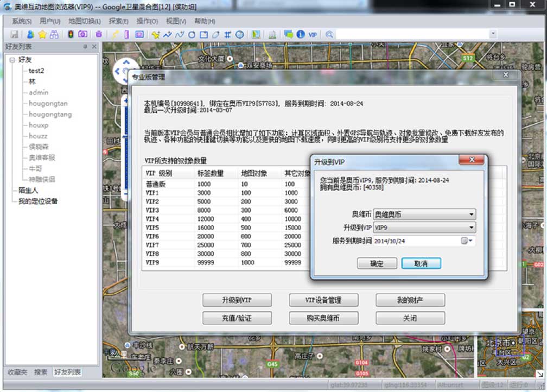The width and height of the screenshot is (547, 392).
Task: Click the draw circle tool icon
Action: point(192,34)
